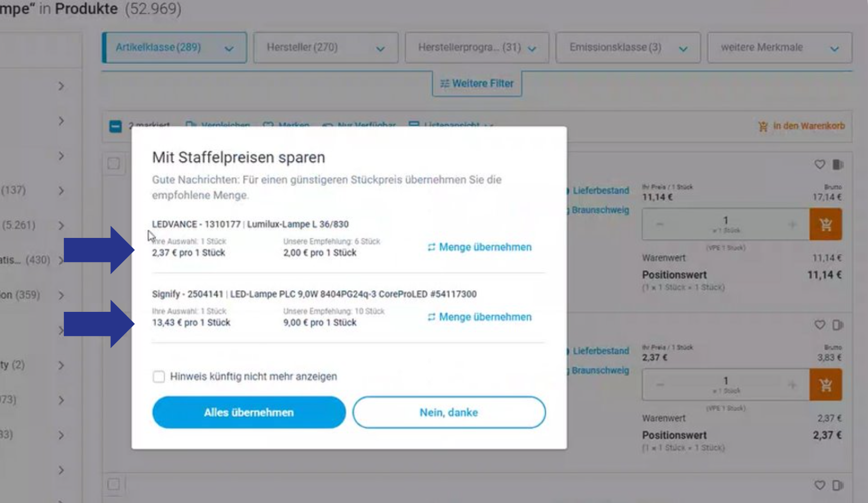The width and height of the screenshot is (868, 503).
Task: Click the '2,00 € pro 1 Stück' recommendation price
Action: click(x=320, y=253)
